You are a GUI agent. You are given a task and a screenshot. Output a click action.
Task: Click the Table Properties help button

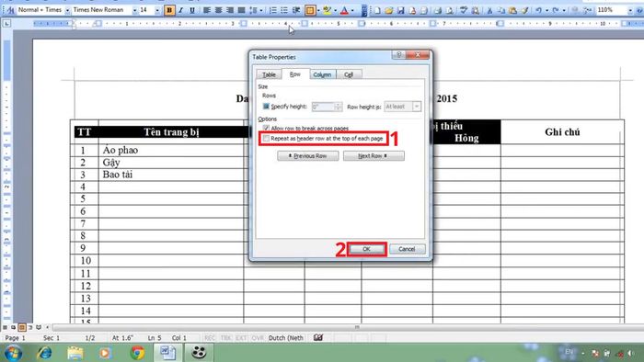[x=398, y=54]
